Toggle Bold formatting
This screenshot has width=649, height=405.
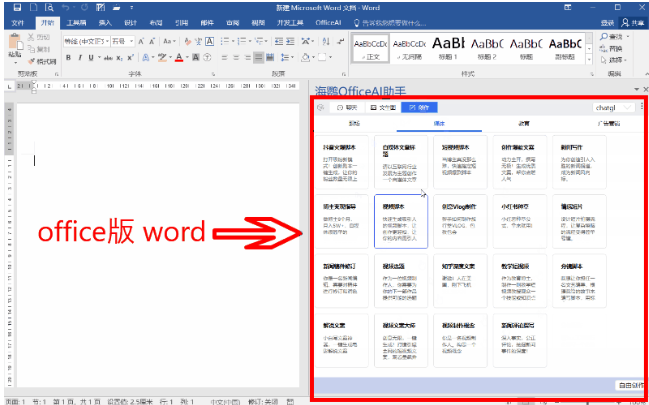click(x=68, y=58)
